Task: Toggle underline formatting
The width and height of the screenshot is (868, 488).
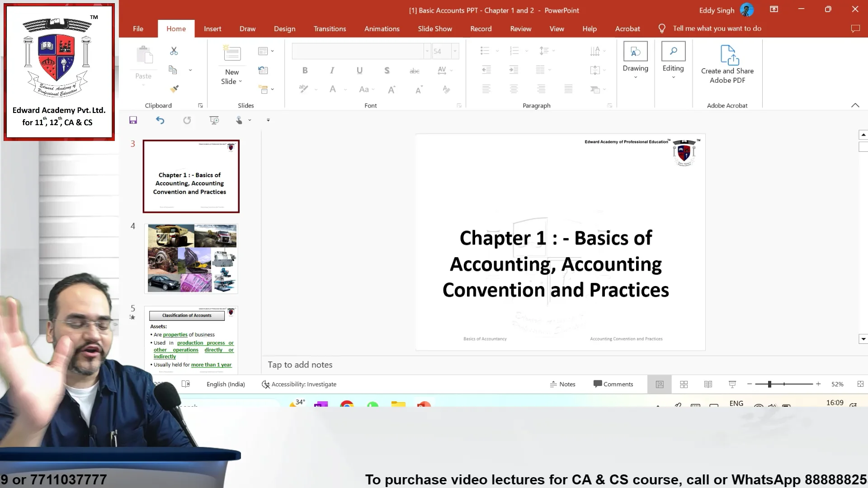Action: [x=359, y=70]
